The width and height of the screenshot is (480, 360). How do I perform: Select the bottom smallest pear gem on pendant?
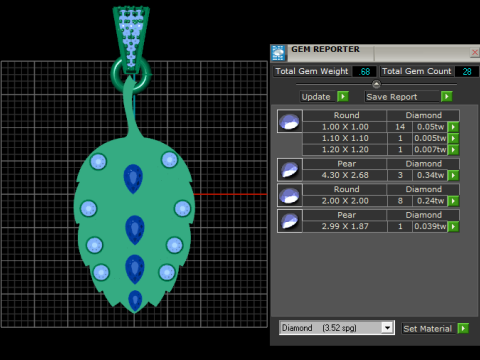click(x=135, y=301)
